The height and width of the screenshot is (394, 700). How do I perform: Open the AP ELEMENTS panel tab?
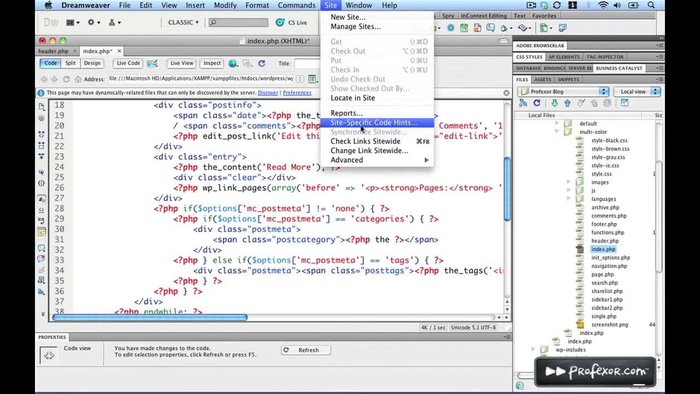[x=564, y=57]
